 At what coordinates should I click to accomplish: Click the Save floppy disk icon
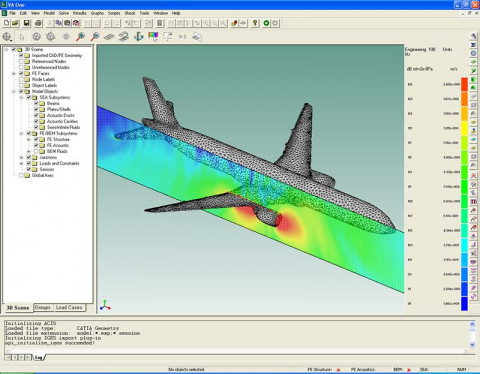pyautogui.click(x=27, y=23)
